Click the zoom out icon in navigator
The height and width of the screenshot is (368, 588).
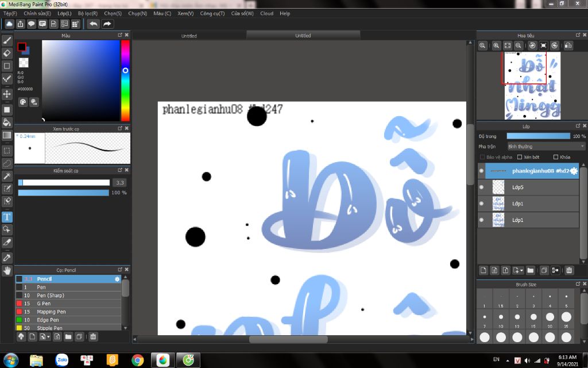[x=519, y=45]
